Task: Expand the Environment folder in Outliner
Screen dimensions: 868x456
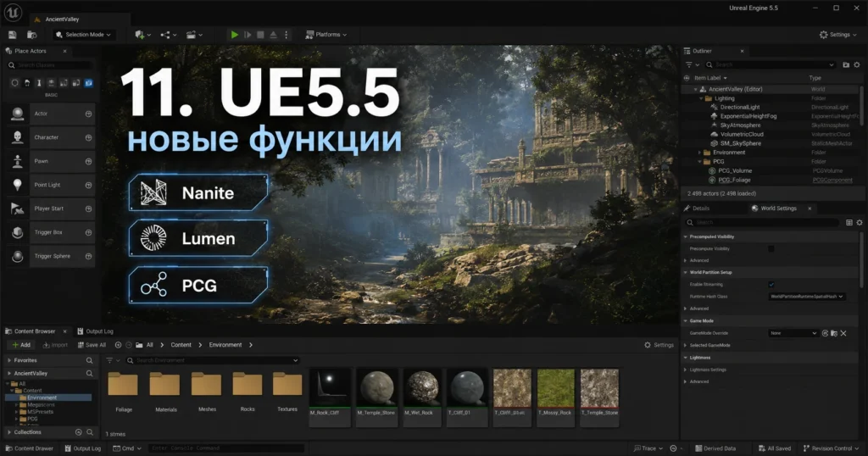Action: coord(699,153)
